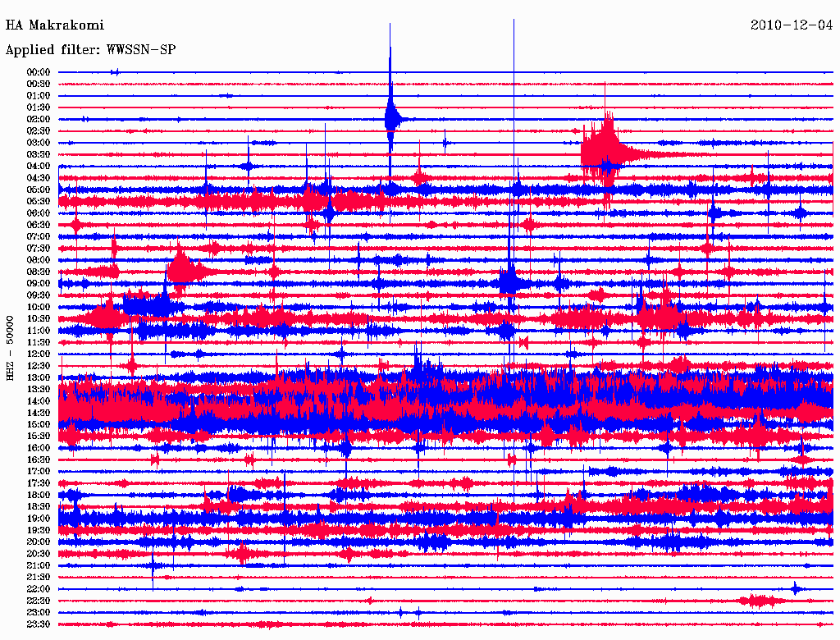Select the 18:30 time label

(39, 506)
